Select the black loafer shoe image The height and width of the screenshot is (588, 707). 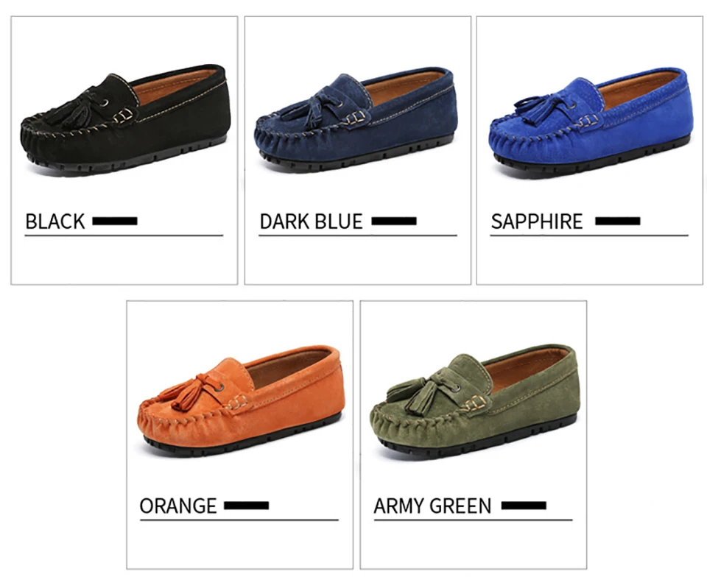125,120
